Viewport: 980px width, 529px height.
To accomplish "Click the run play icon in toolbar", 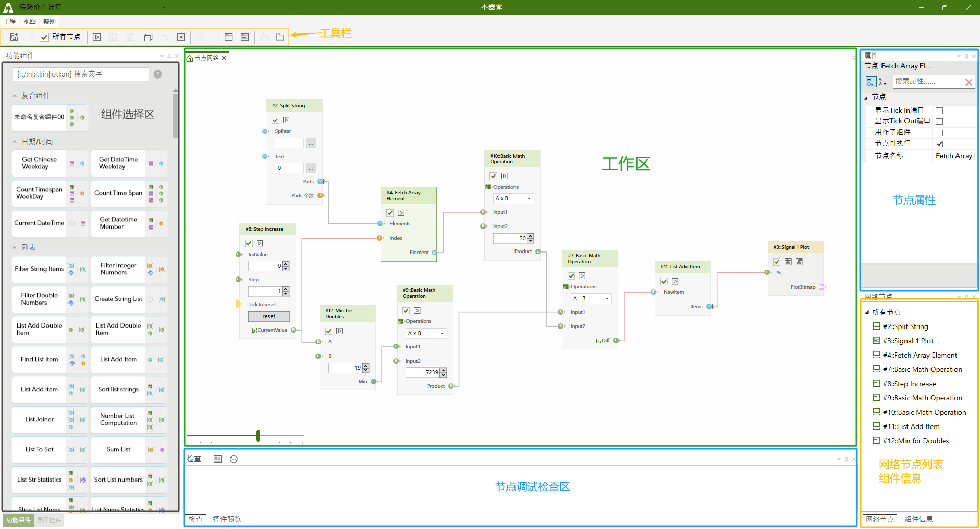I will 97,37.
